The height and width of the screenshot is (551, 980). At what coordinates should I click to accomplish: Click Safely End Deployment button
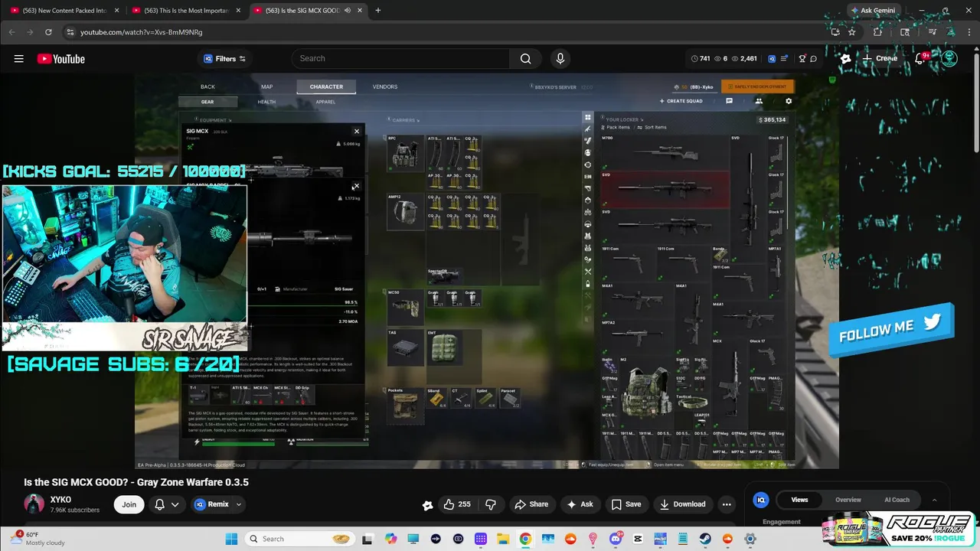coord(758,86)
